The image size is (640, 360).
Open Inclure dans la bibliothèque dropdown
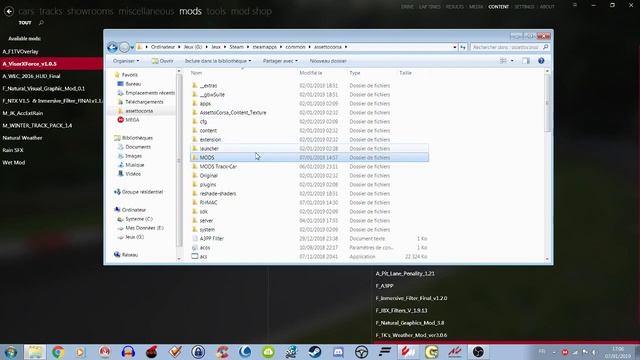coord(218,61)
